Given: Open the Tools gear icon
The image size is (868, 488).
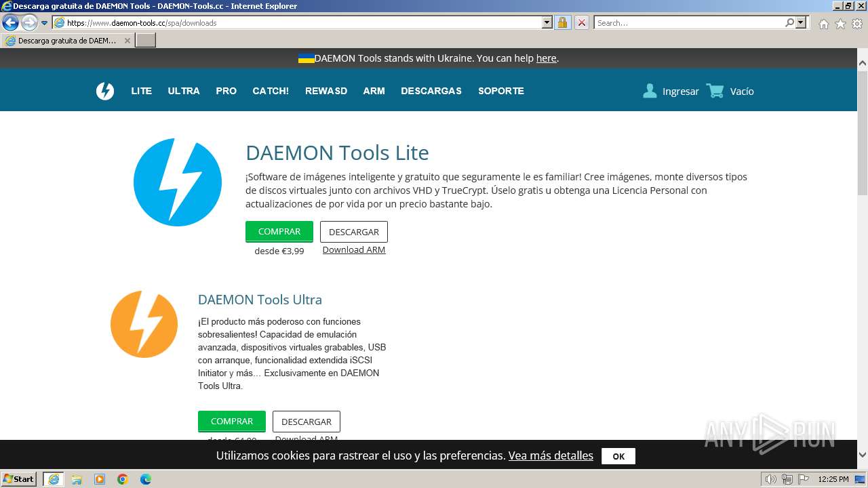Looking at the screenshot, I should point(857,24).
